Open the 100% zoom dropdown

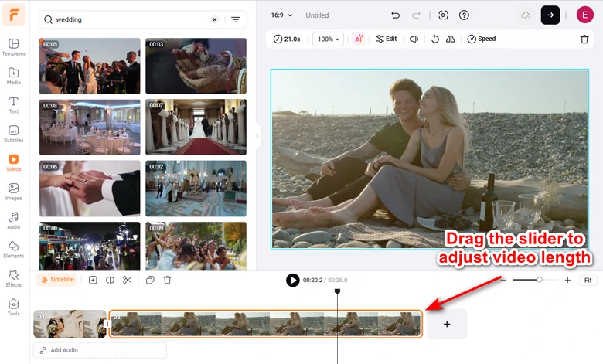(x=328, y=39)
